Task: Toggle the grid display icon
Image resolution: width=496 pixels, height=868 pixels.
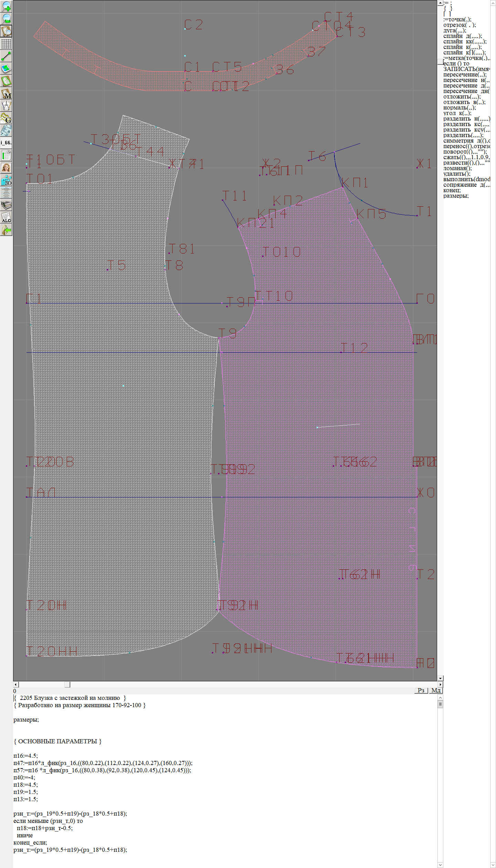Action: [6, 43]
